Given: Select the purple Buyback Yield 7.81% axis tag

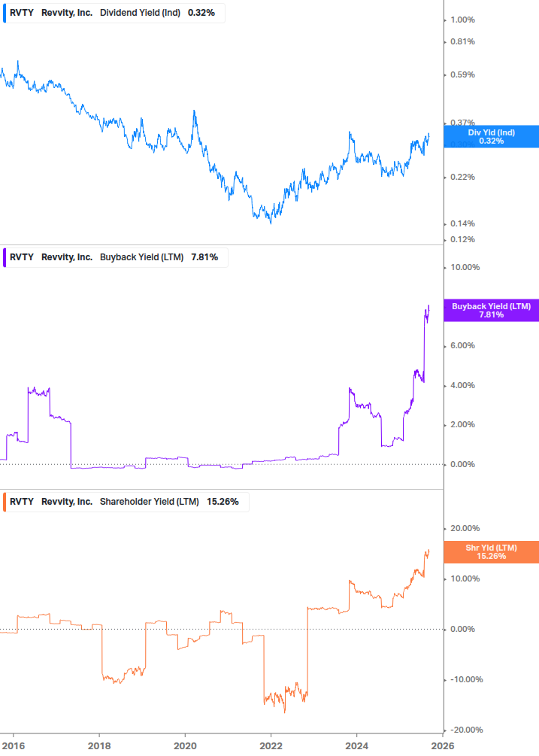Looking at the screenshot, I should click(491, 310).
